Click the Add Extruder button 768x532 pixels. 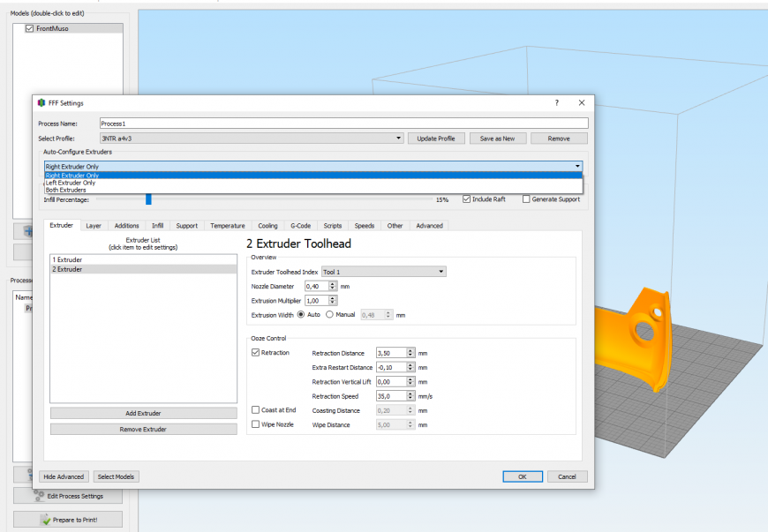[143, 412]
